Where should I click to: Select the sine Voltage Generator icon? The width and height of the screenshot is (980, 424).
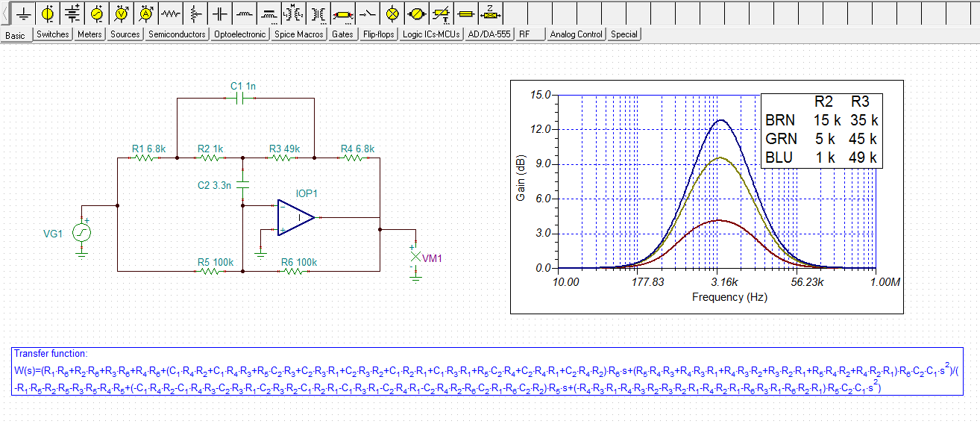click(98, 13)
